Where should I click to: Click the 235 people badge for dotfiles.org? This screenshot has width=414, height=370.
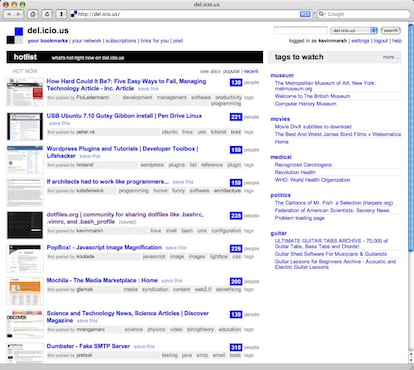point(236,216)
